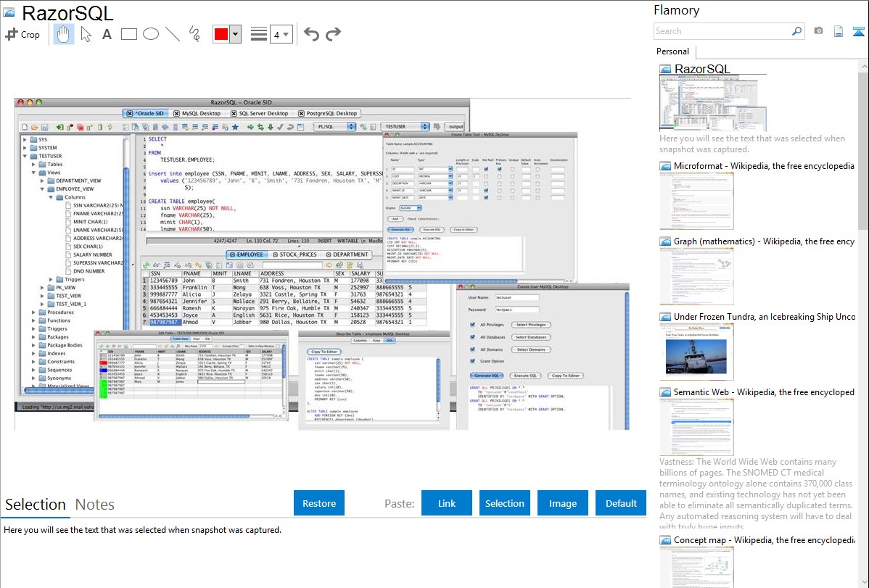Switch to the Notes tab
The height and width of the screenshot is (588, 869).
(x=95, y=505)
